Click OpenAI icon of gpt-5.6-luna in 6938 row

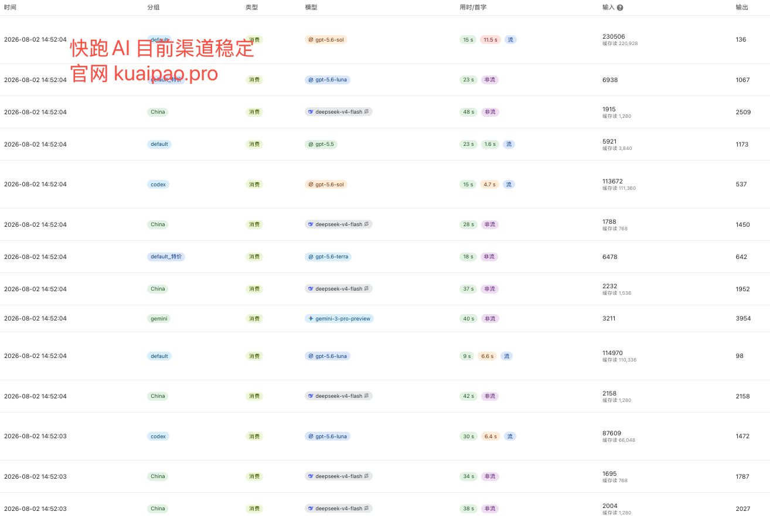(x=311, y=80)
